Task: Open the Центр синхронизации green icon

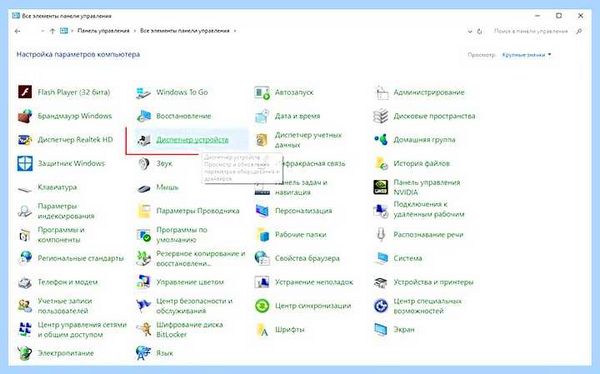Action: pos(262,306)
